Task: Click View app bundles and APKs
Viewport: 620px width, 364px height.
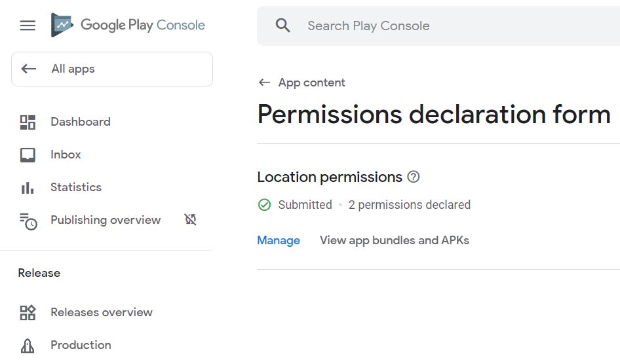Action: (x=395, y=240)
